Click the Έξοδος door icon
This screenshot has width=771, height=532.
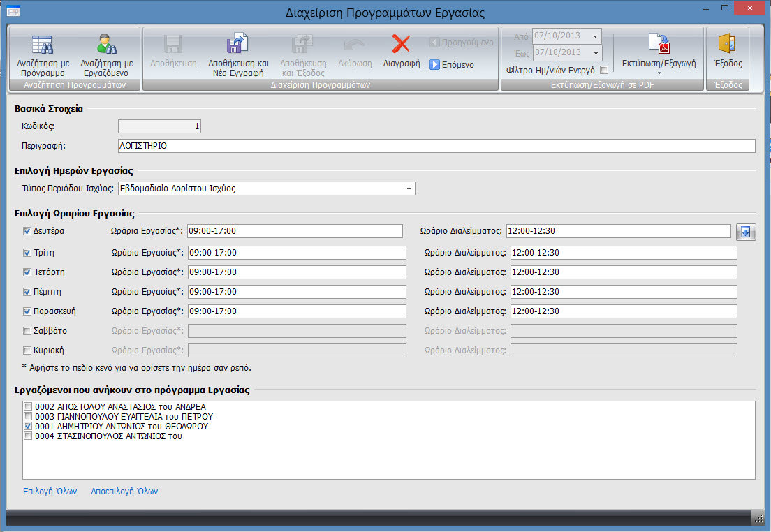(x=727, y=43)
